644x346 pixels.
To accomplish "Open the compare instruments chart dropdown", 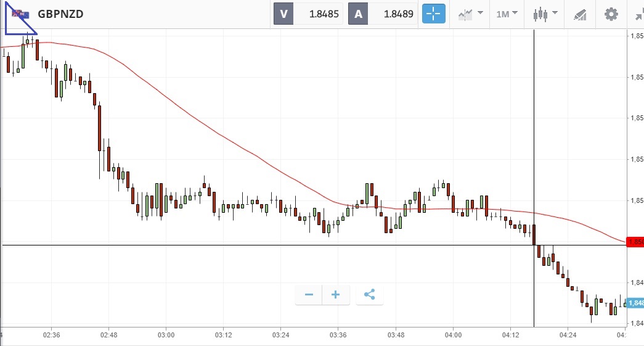I will [x=470, y=14].
